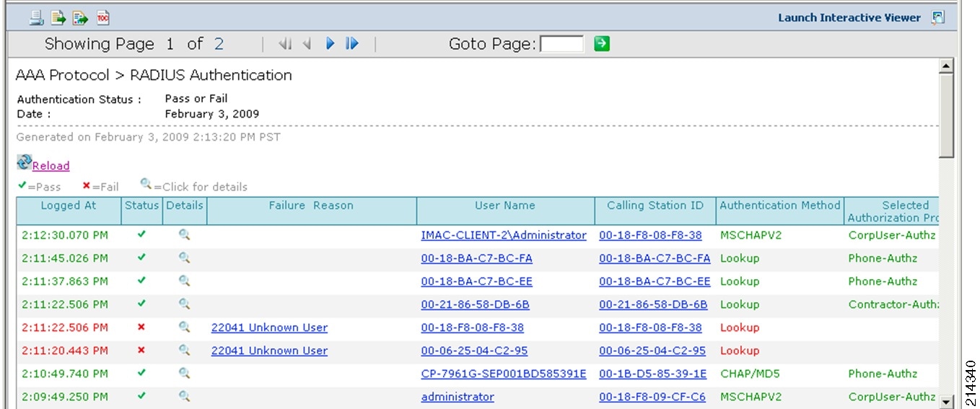The width and height of the screenshot is (980, 409).
Task: Click the vertical scrollbar thumb
Action: [946, 115]
